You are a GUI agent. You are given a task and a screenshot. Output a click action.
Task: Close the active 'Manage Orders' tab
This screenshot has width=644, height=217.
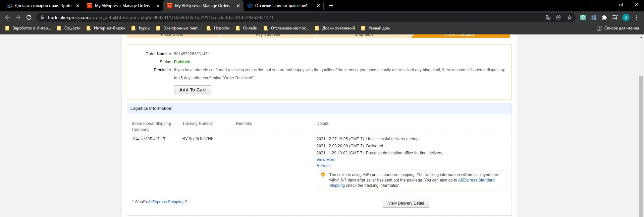(x=238, y=6)
